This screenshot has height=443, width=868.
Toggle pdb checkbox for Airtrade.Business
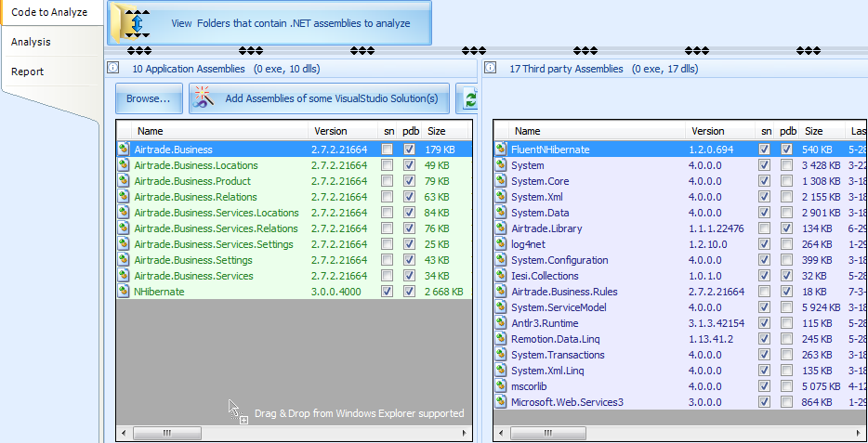tap(409, 150)
